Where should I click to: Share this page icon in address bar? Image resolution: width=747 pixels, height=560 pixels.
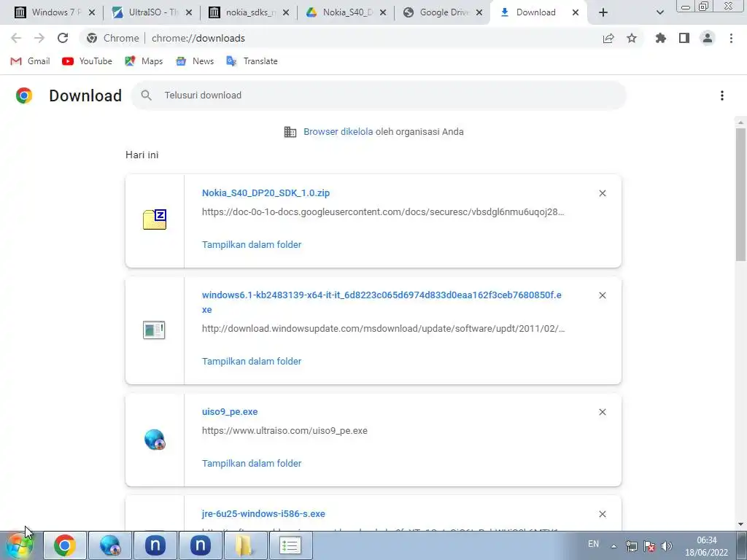click(608, 38)
